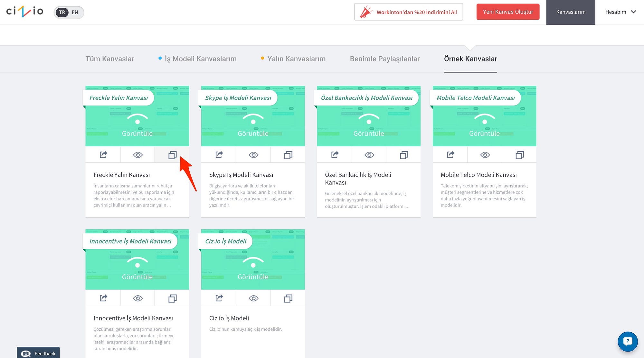Click eye icon under Mobile Telco card

tap(485, 155)
